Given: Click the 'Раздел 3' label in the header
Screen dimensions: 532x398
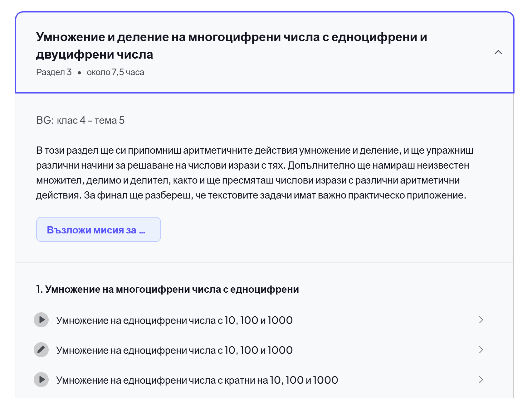Looking at the screenshot, I should coord(54,72).
